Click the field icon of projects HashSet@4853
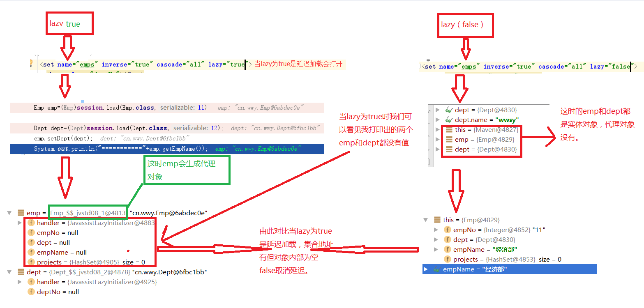This screenshot has height=308, width=644. 448,259
